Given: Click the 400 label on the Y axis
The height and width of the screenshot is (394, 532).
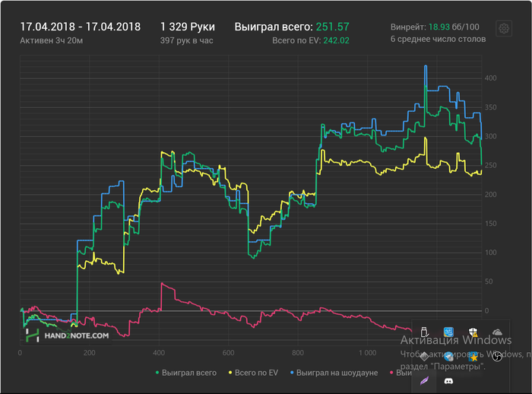Looking at the screenshot, I should tap(490, 78).
